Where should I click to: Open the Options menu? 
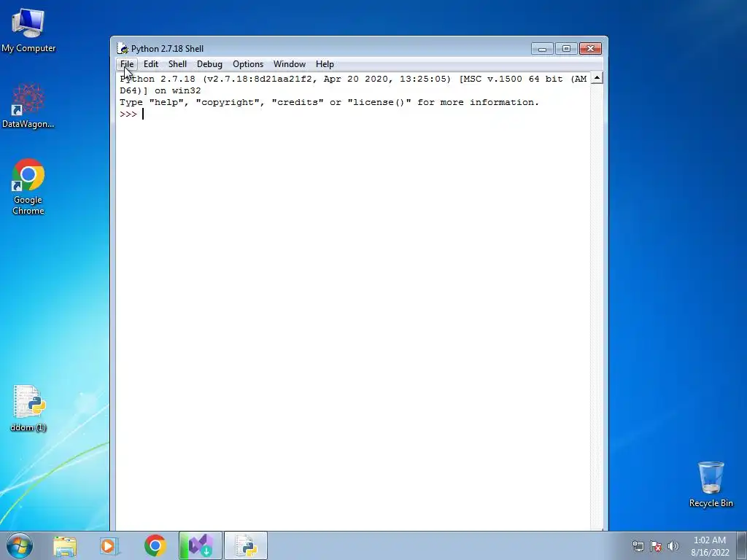[x=248, y=64]
